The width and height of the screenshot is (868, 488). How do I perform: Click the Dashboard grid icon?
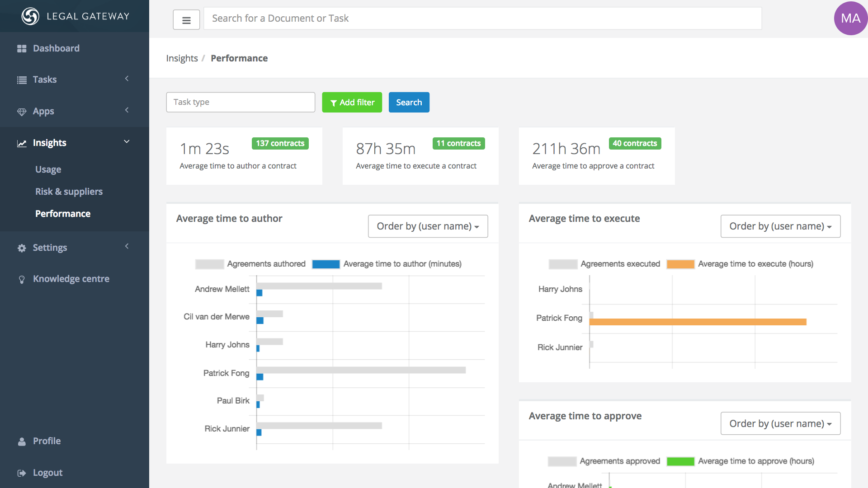click(22, 48)
